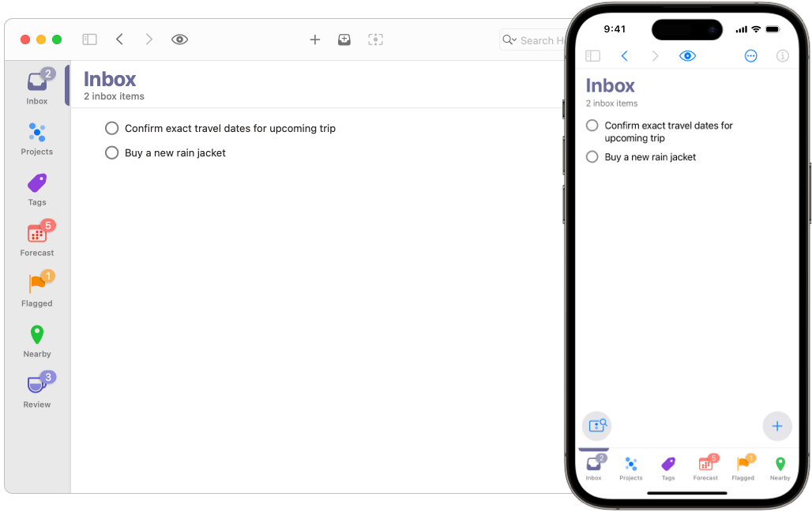Add a new action with Mac toolbar plus
The height and width of the screenshot is (512, 812).
[x=315, y=40]
